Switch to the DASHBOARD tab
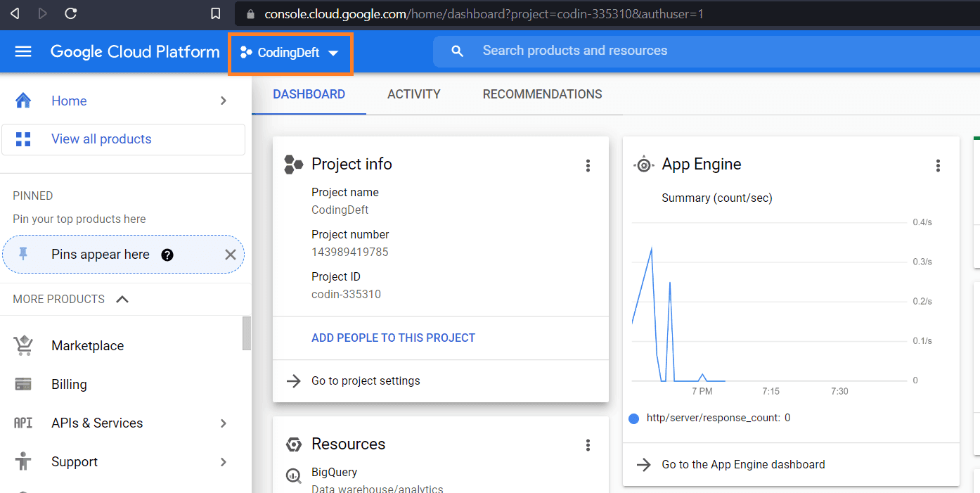The height and width of the screenshot is (493, 980). pyautogui.click(x=309, y=94)
